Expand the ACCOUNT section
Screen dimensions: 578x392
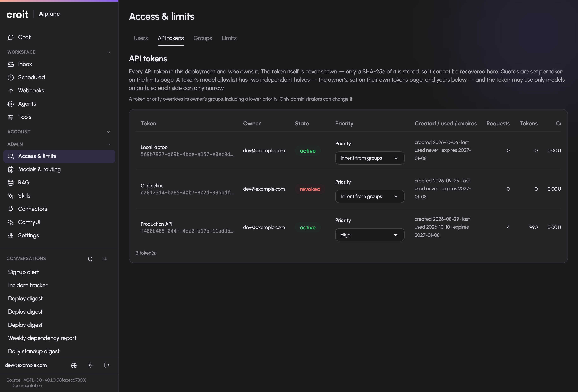(x=108, y=132)
